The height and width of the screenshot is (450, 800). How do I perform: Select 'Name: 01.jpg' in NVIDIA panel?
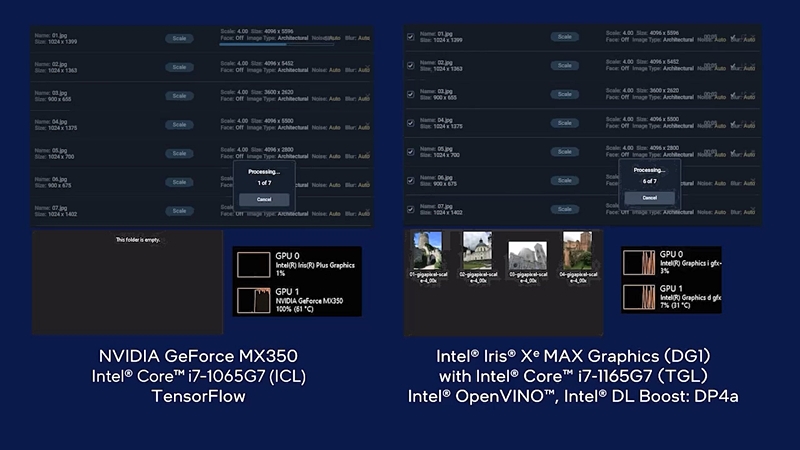point(51,35)
